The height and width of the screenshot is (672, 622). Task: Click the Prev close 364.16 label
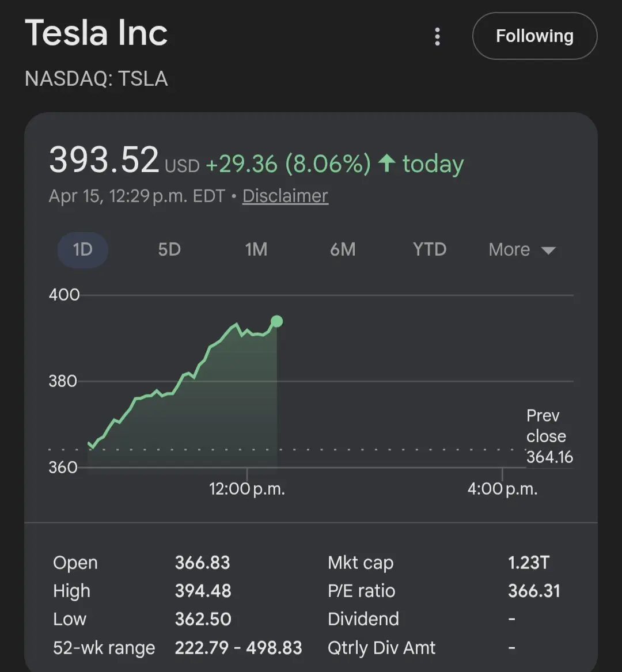click(x=549, y=436)
